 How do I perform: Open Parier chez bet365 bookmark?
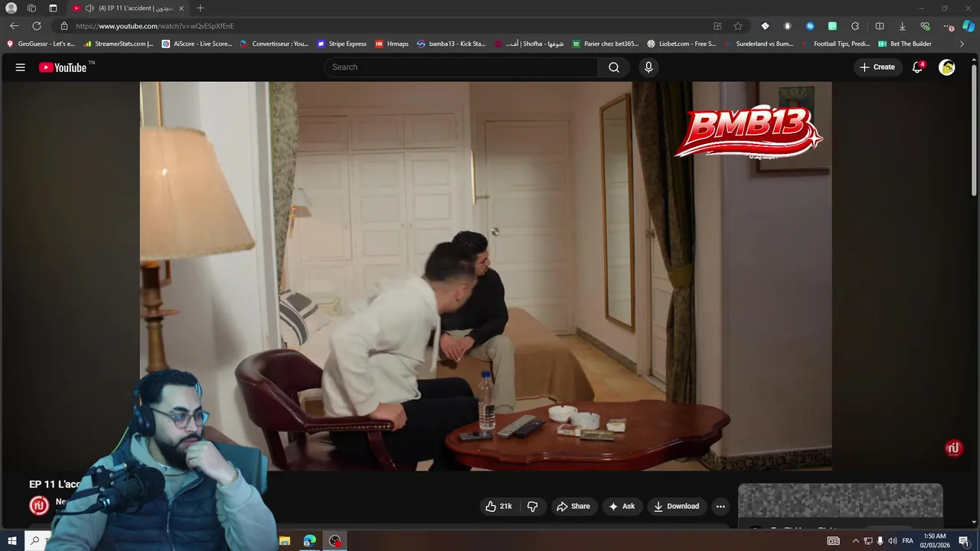606,44
